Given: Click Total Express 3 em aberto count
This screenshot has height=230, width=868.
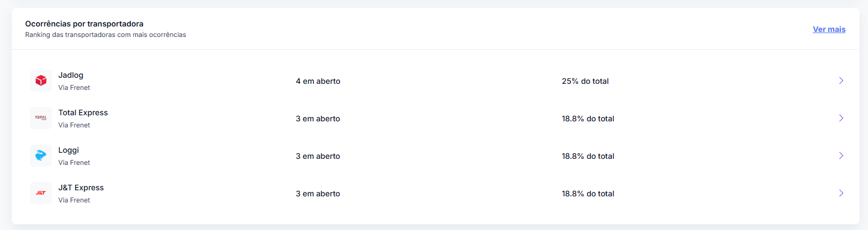Looking at the screenshot, I should coord(318,119).
